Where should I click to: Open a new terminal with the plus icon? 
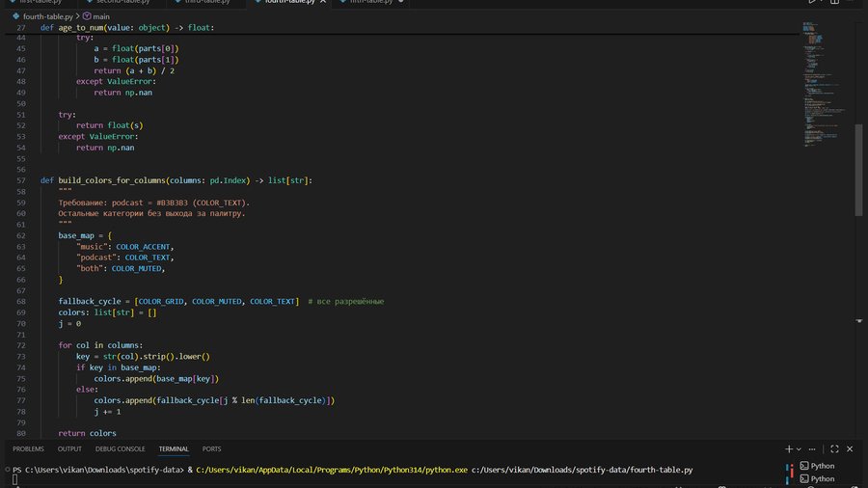[789, 448]
